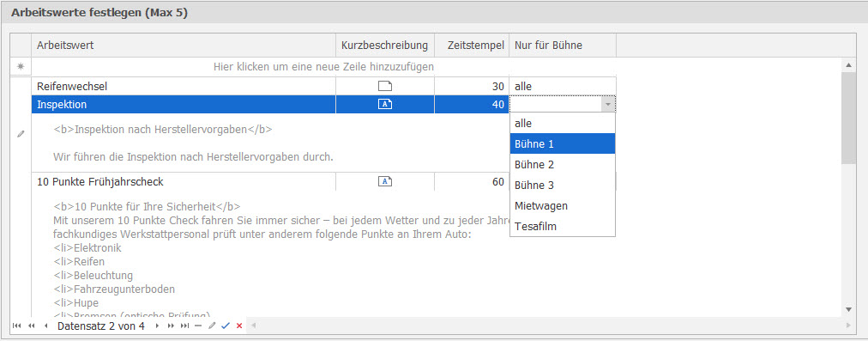The height and width of the screenshot is (341, 868).
Task: Click '<b>10 Punkte für Ihre Sicherheit</b>' text
Action: (x=147, y=207)
